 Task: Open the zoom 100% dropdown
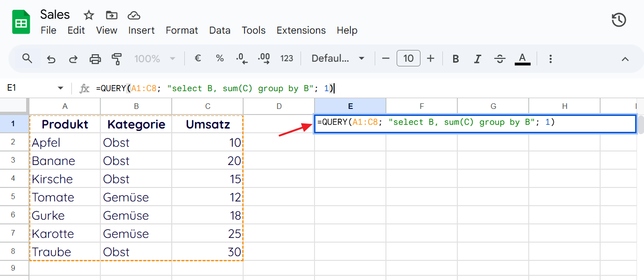click(154, 59)
